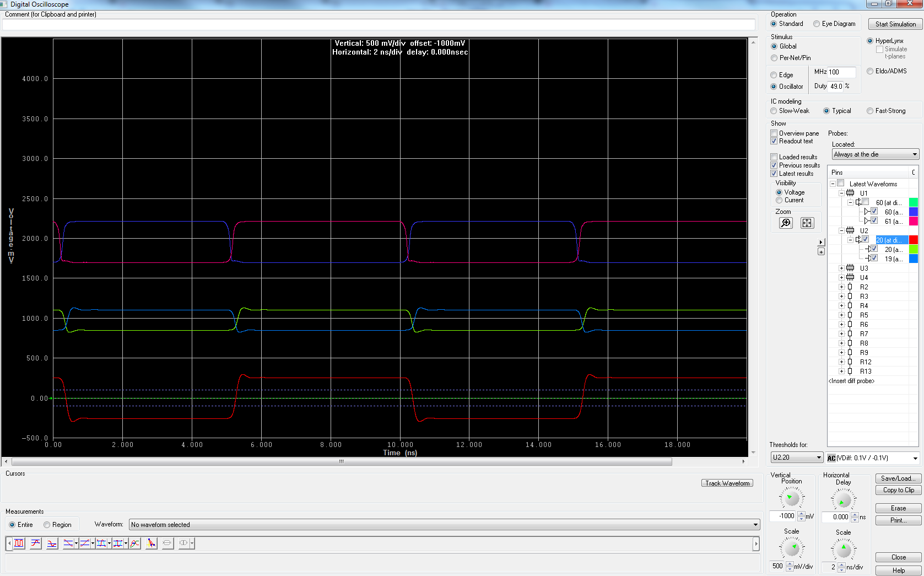Select the cyan pulse-width measurement icon

(x=101, y=543)
